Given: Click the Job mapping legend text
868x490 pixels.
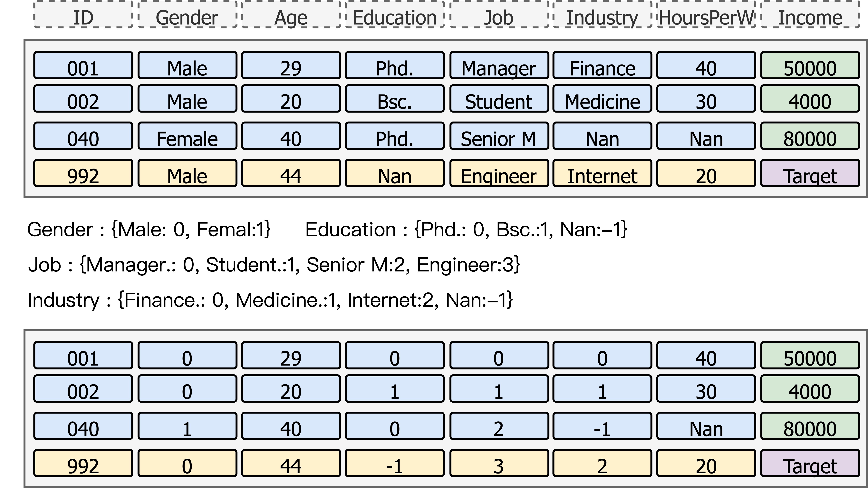Looking at the screenshot, I should [274, 265].
